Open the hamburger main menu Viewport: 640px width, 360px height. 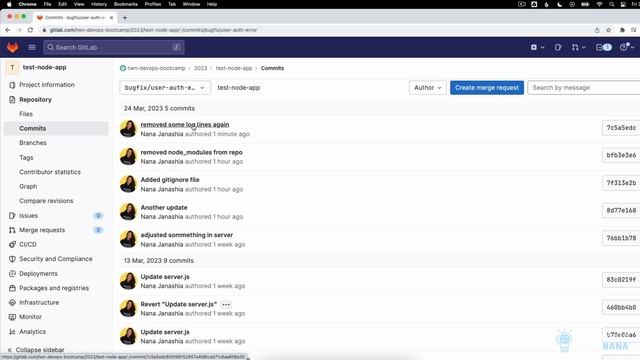click(x=32, y=47)
